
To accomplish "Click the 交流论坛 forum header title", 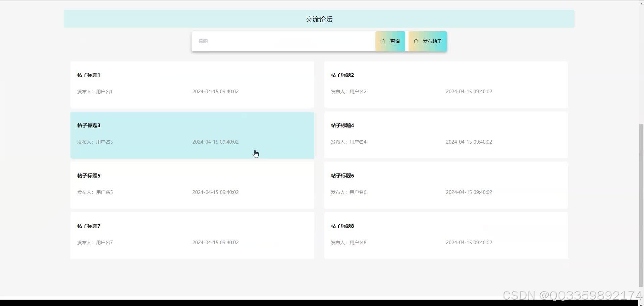I will [x=319, y=19].
